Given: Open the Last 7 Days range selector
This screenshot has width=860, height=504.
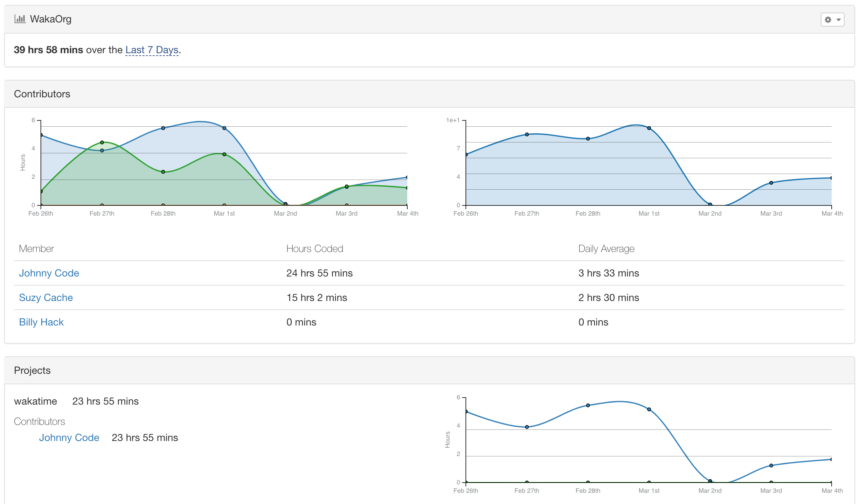Looking at the screenshot, I should [152, 50].
